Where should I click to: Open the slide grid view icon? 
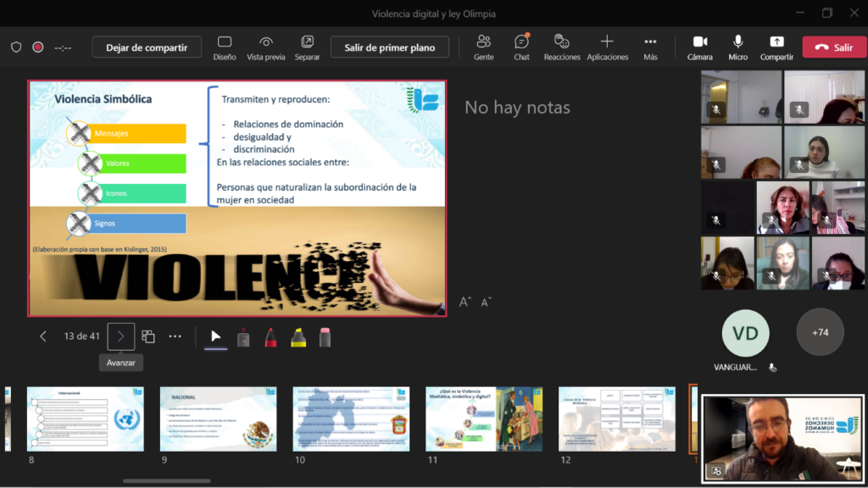(x=147, y=336)
